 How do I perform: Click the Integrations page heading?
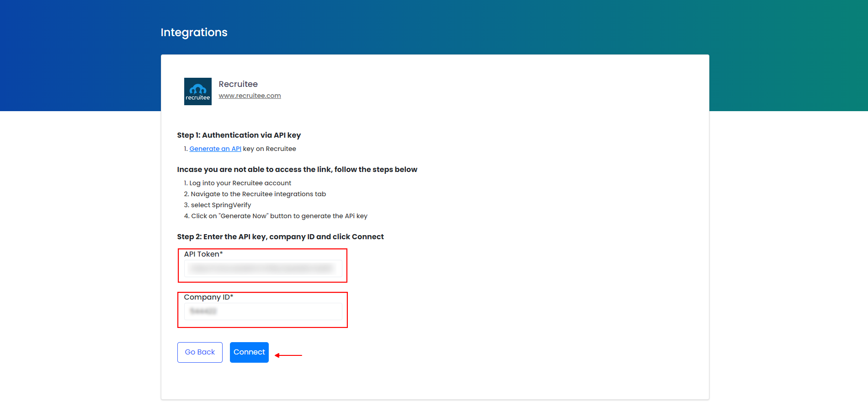coord(194,32)
